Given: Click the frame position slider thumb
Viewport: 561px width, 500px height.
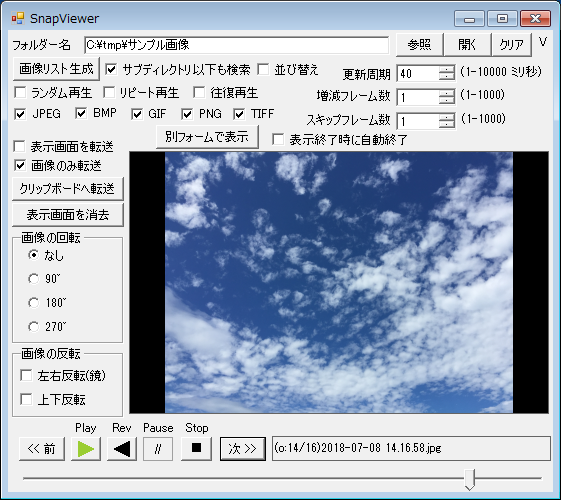Looking at the screenshot, I should (x=470, y=479).
